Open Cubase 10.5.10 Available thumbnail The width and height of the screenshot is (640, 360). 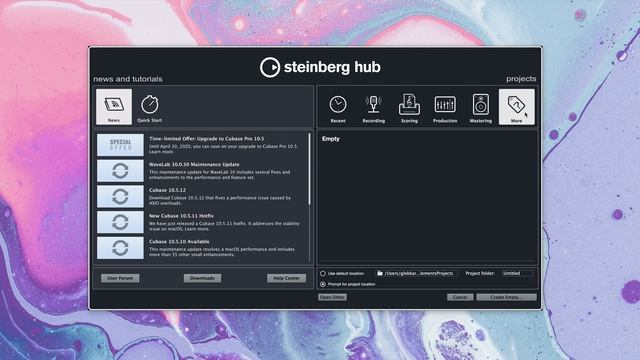pos(120,248)
